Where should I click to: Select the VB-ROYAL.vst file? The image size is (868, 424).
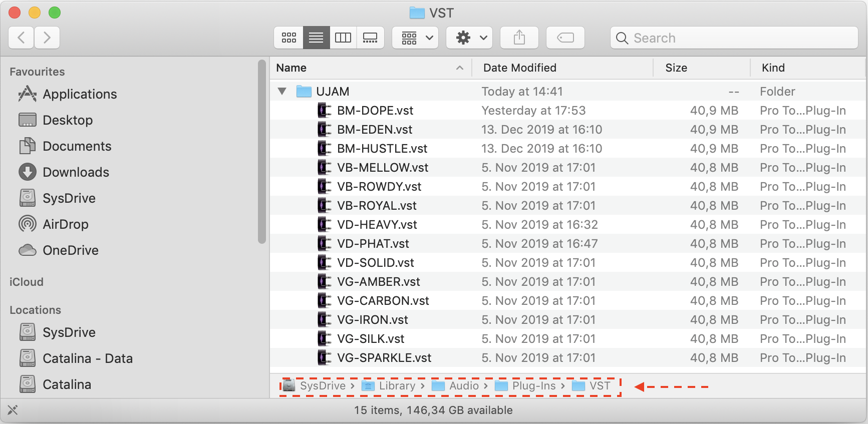[567, 205]
